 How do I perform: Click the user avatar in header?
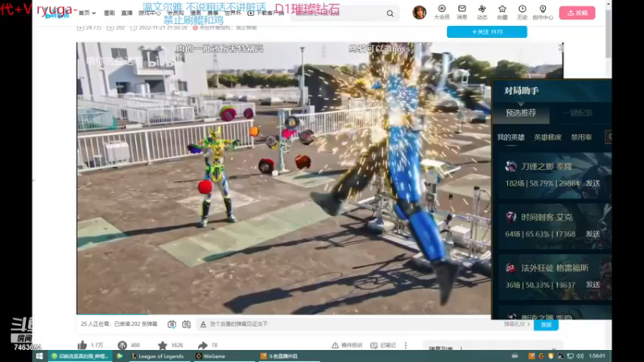(419, 13)
